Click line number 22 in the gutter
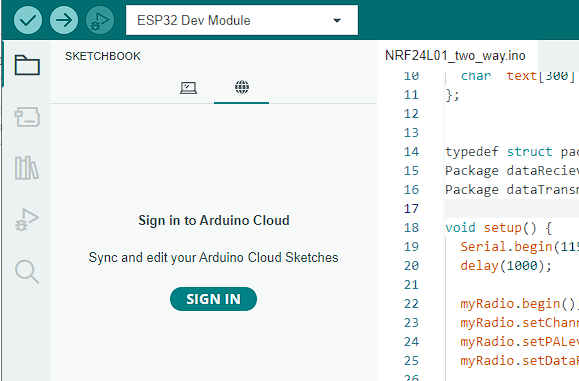The height and width of the screenshot is (381, 579). coord(411,304)
